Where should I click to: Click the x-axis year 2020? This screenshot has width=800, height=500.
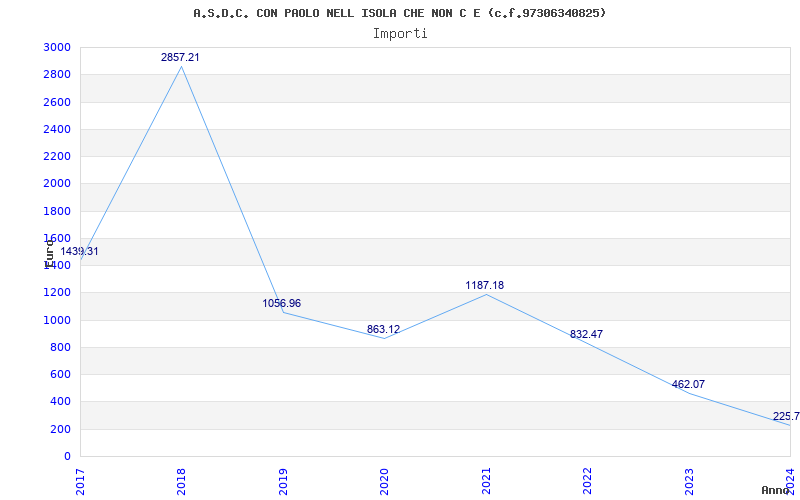pos(385,481)
